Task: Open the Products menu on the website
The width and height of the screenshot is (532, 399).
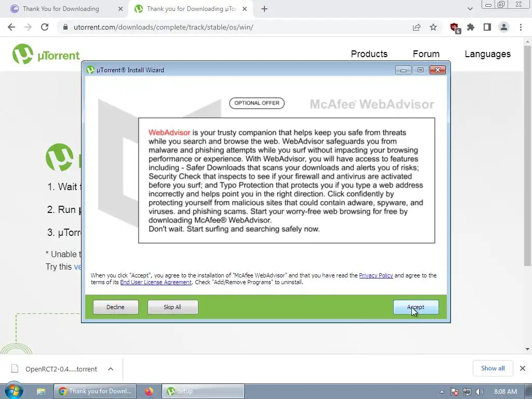Action: (369, 54)
